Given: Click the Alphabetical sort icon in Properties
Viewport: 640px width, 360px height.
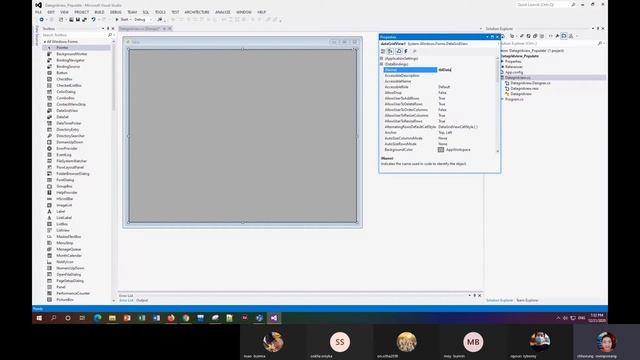Looking at the screenshot, I should tap(390, 51).
